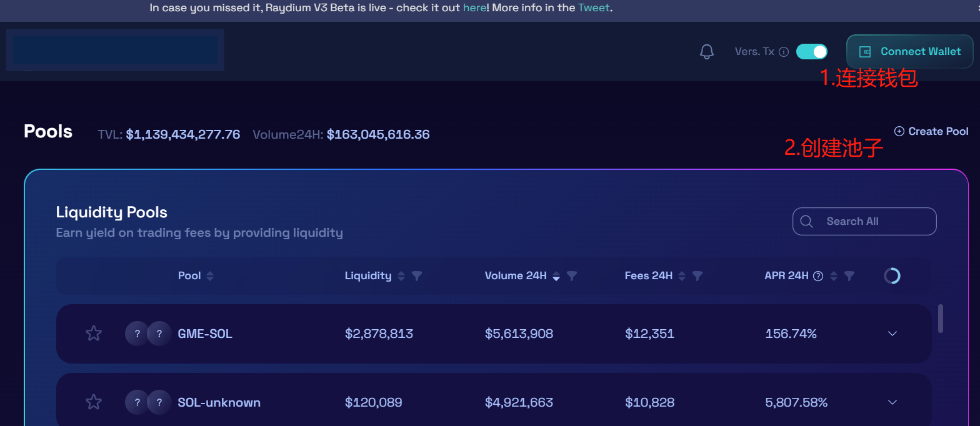The image size is (980, 426).
Task: Click the Vers. Tx info icon
Action: (x=784, y=52)
